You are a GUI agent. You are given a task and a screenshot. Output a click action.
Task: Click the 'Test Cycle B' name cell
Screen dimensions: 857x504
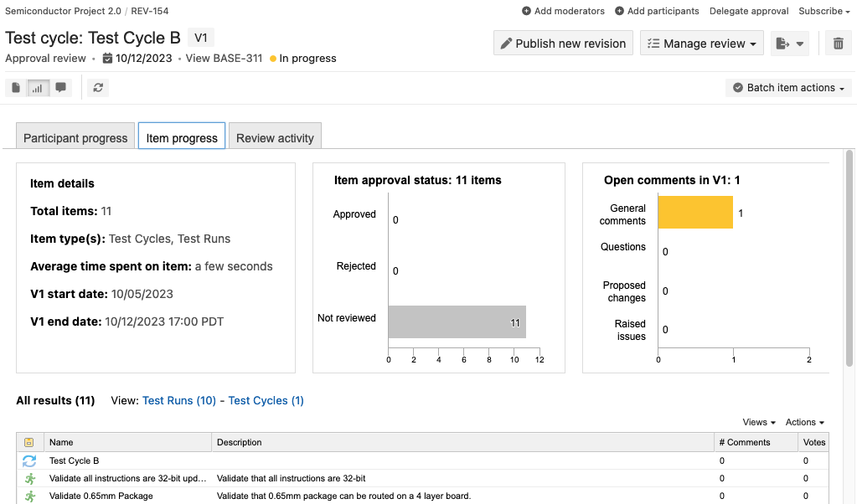pyautogui.click(x=74, y=460)
